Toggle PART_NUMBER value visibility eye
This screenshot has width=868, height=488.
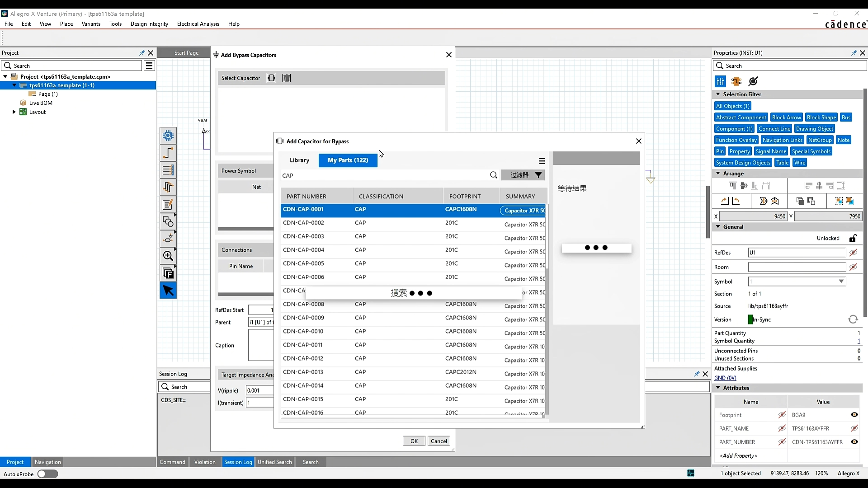click(x=854, y=442)
